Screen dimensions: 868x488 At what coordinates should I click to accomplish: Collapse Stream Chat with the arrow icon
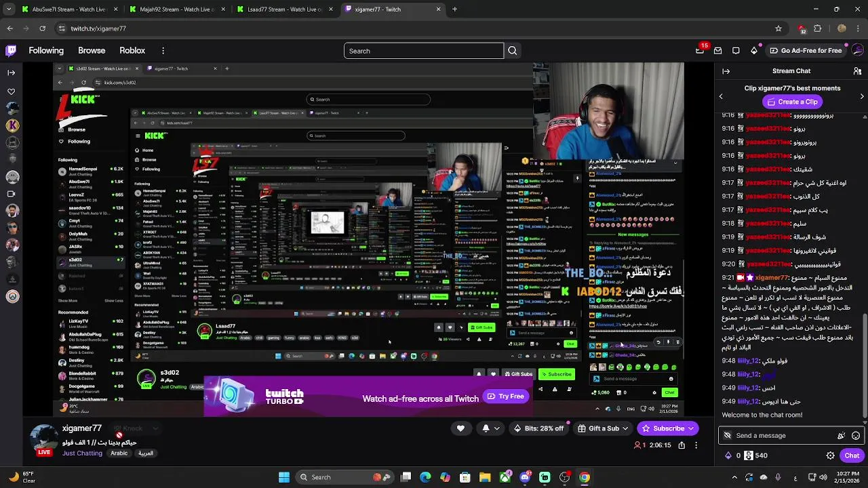(726, 71)
